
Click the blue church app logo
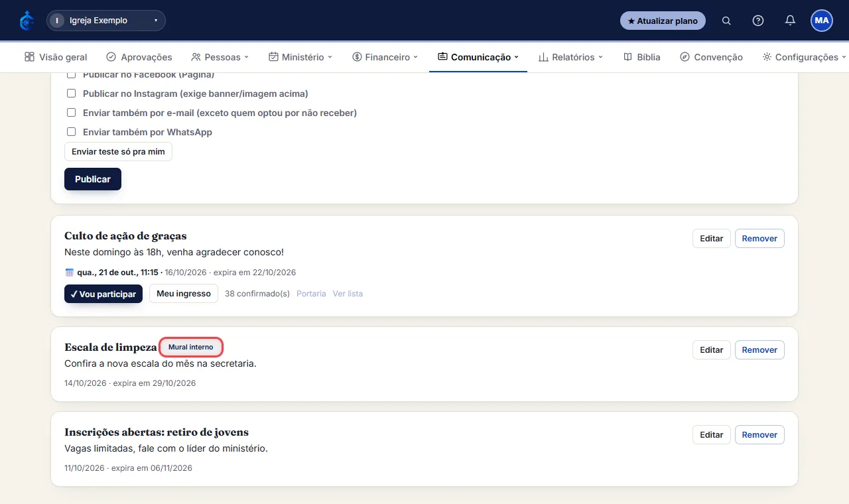tap(27, 21)
